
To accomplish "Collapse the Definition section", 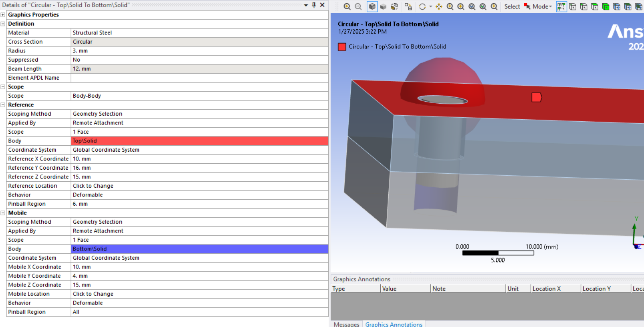I will coord(3,24).
